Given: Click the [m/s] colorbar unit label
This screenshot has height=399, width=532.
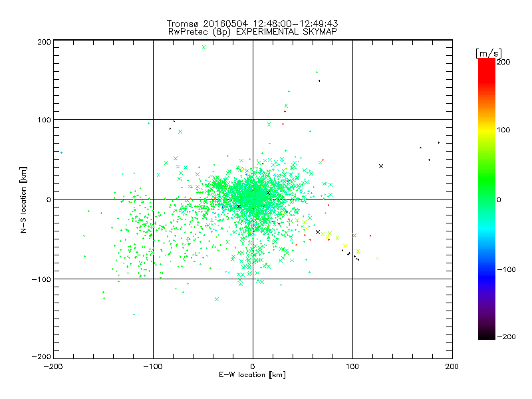Looking at the screenshot, I should point(489,53).
